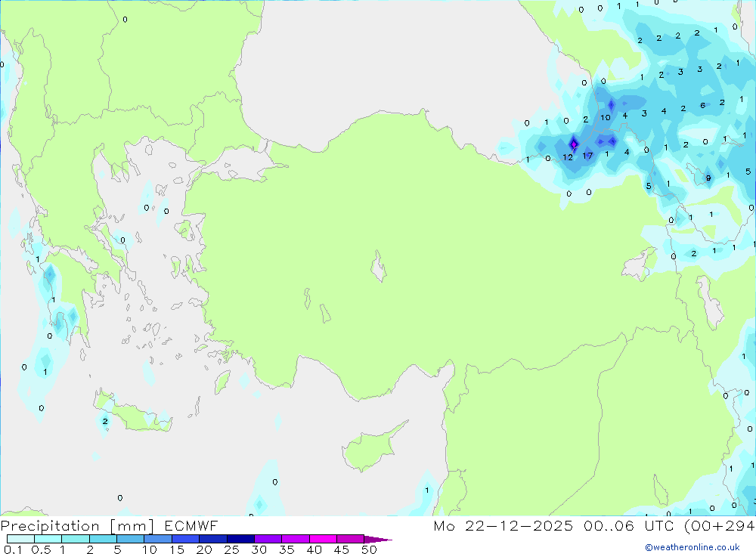Click the 0.1–0.5 mm legend color swatch

20,539
